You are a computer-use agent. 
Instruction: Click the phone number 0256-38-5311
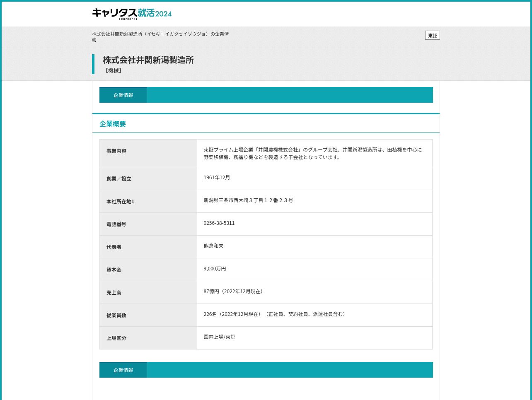pos(219,223)
